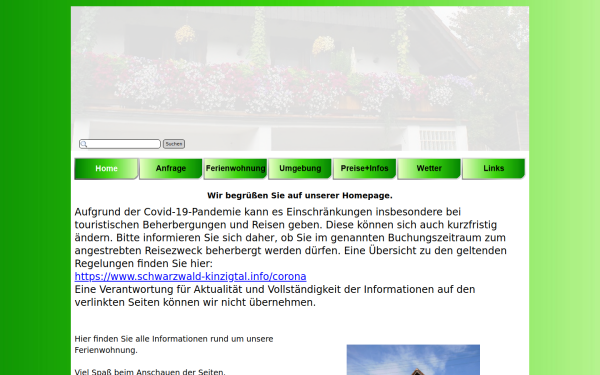
Task: Open the Home navigation tab
Action: click(x=106, y=169)
